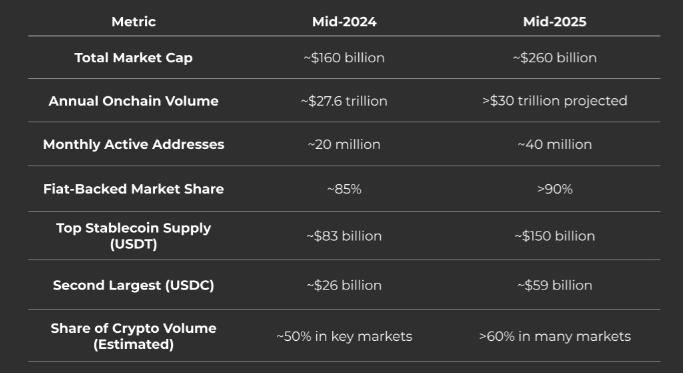Click the ~85% value

tap(344, 189)
